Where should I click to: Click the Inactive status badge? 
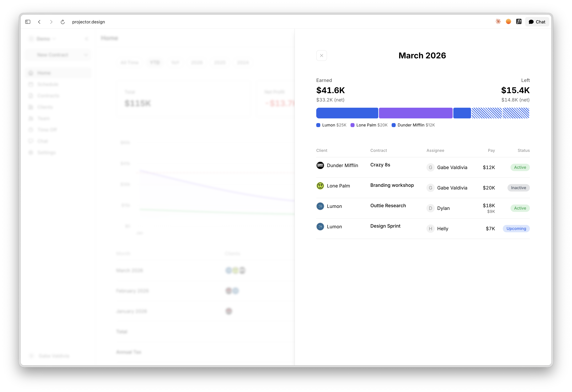[518, 188]
